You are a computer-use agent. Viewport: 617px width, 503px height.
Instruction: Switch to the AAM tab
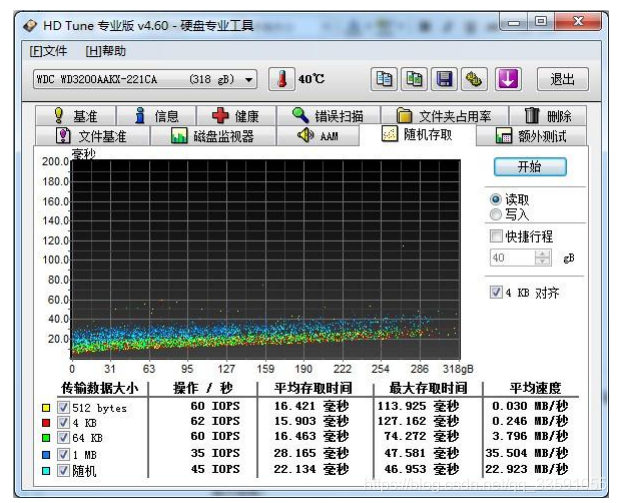point(318,136)
